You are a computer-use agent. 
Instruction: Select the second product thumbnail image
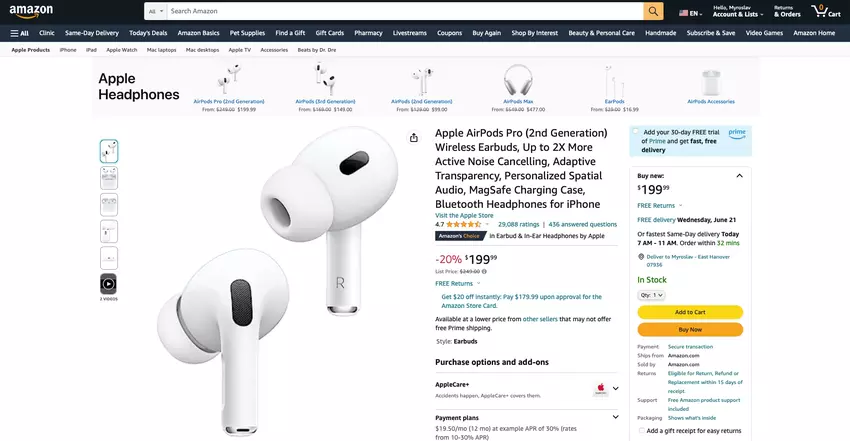108,178
